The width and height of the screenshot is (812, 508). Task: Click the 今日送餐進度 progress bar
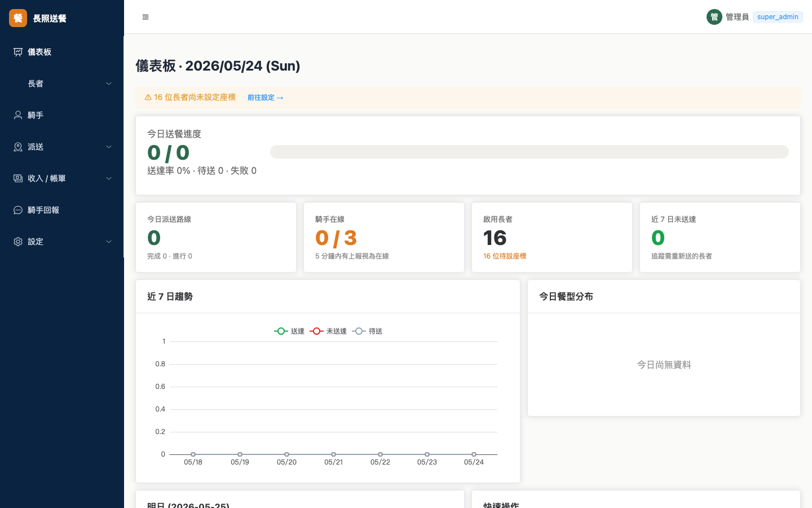click(x=529, y=152)
